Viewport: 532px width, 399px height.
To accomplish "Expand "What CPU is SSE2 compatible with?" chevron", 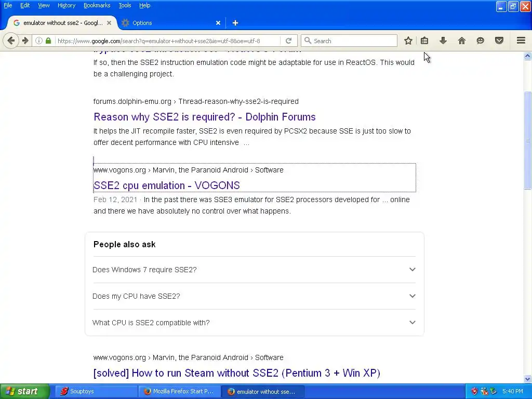I will pyautogui.click(x=412, y=322).
